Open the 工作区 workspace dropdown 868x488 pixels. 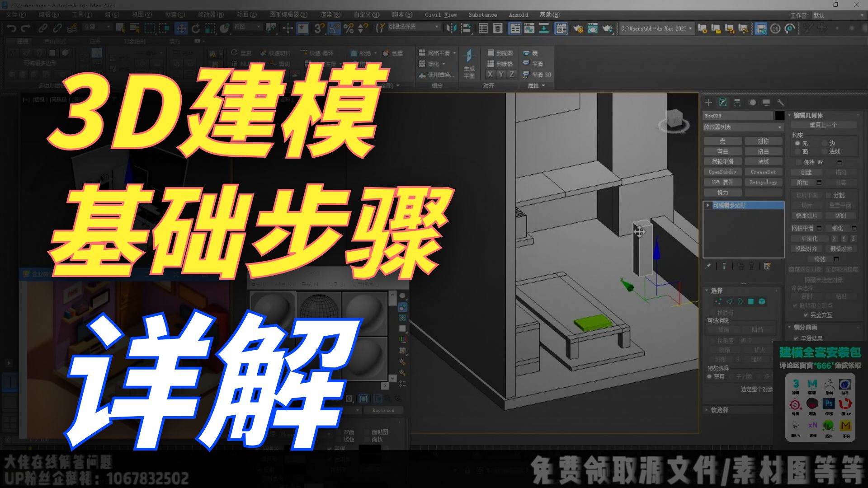(x=838, y=15)
